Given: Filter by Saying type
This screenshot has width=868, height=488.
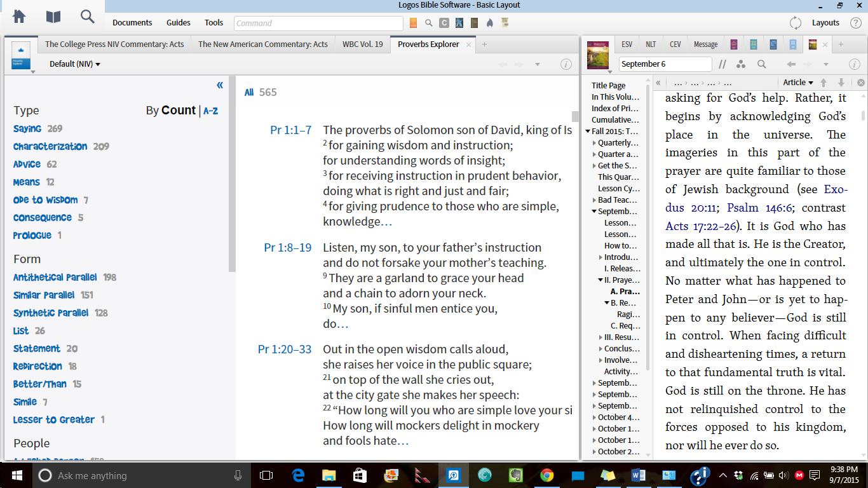Looking at the screenshot, I should (27, 128).
